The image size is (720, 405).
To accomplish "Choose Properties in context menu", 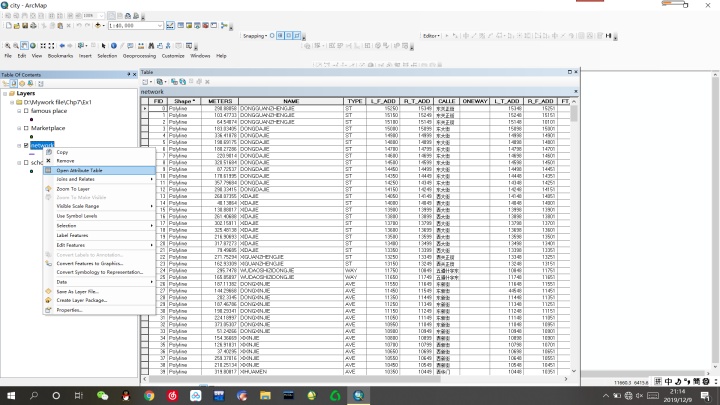I will point(99,310).
